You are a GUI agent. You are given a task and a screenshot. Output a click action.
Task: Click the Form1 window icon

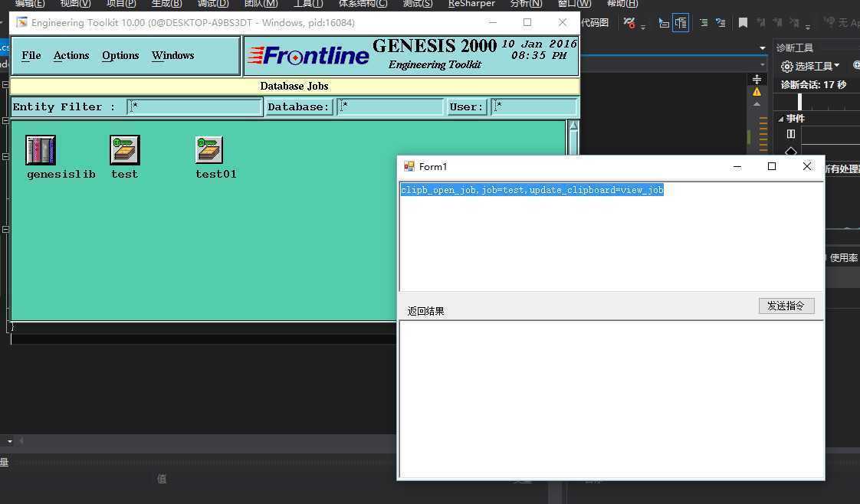(x=409, y=166)
